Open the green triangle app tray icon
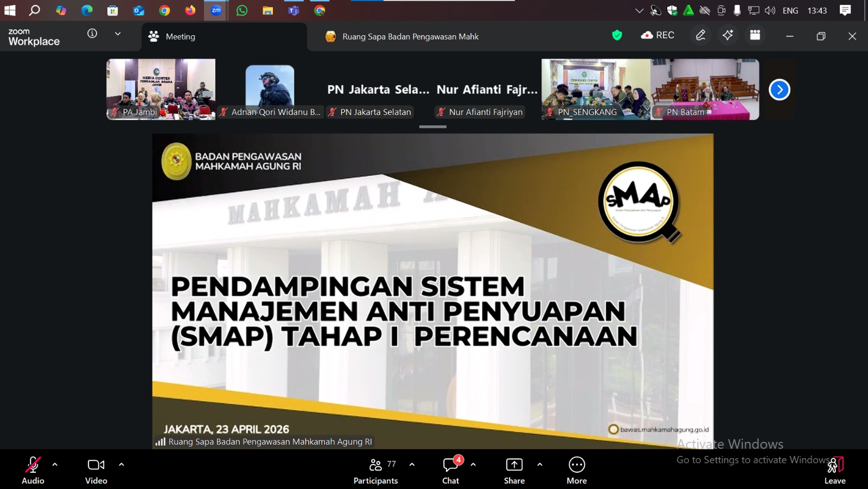Image resolution: width=868 pixels, height=489 pixels. pyautogui.click(x=688, y=10)
